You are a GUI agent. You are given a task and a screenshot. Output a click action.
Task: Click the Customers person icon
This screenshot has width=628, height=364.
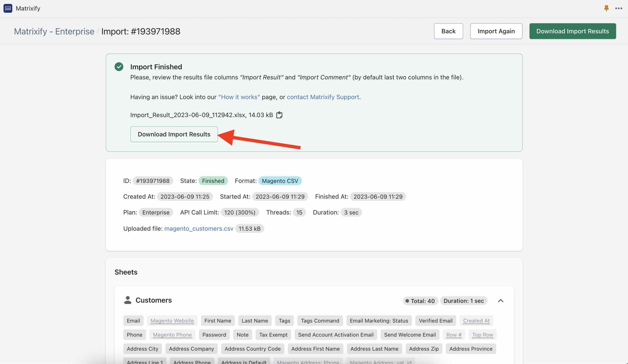coord(128,300)
